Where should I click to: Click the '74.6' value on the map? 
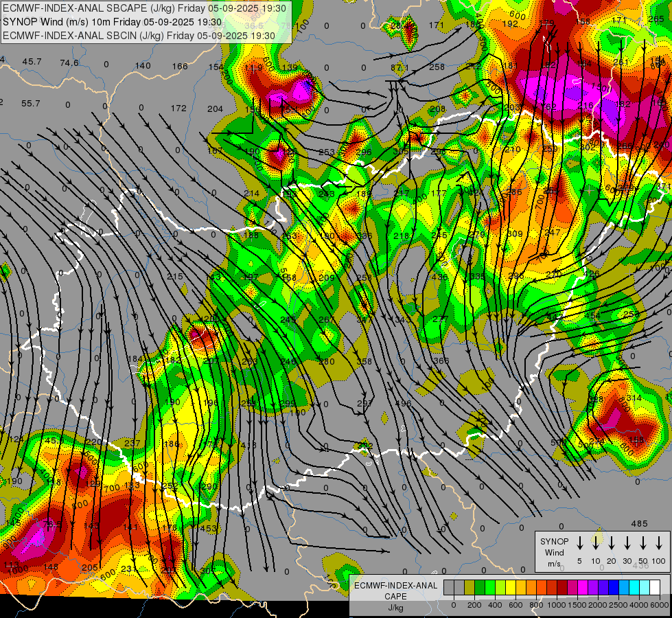click(x=69, y=63)
